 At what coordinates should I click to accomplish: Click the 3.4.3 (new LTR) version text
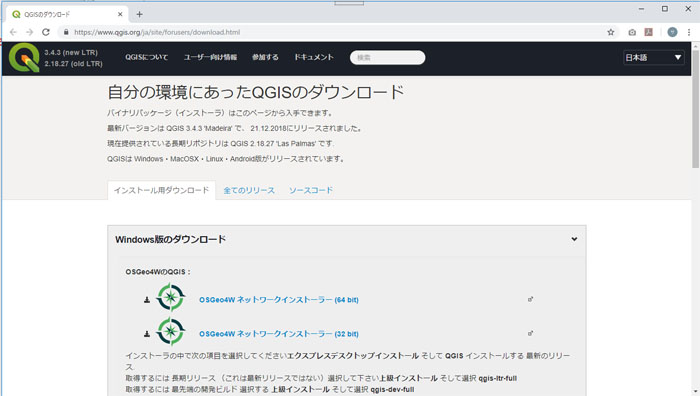point(71,52)
